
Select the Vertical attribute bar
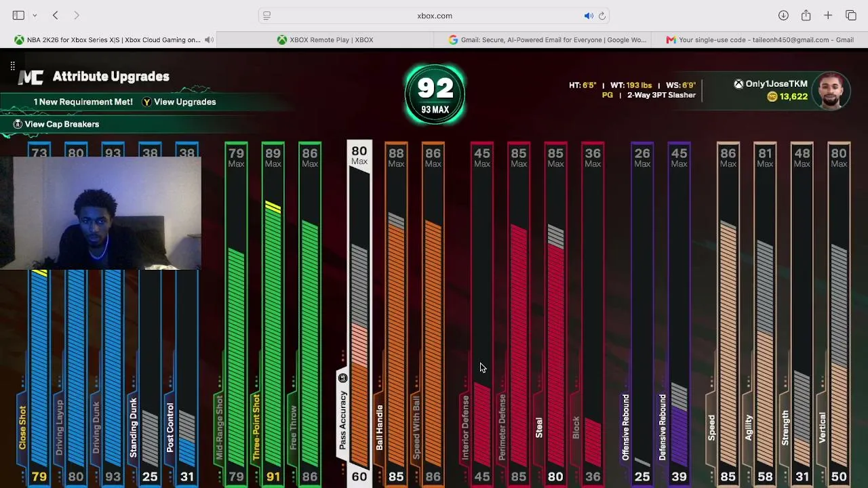tap(839, 314)
